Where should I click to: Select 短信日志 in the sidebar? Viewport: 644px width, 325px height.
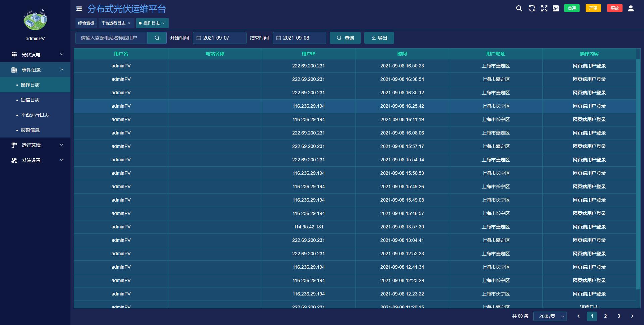point(30,100)
